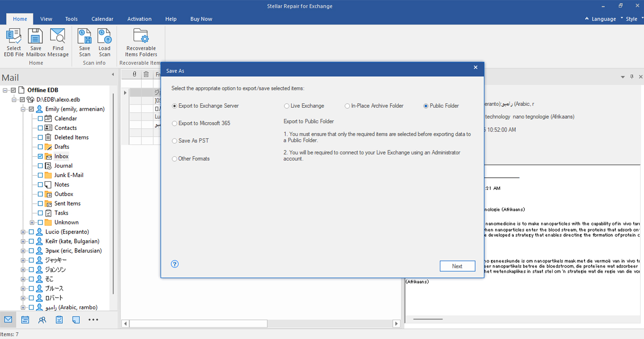Image resolution: width=644 pixels, height=339 pixels.
Task: Open the Help ribbon tab
Action: click(171, 19)
